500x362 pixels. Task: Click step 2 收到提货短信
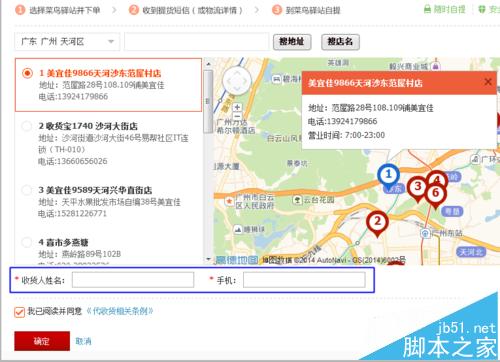click(x=186, y=10)
